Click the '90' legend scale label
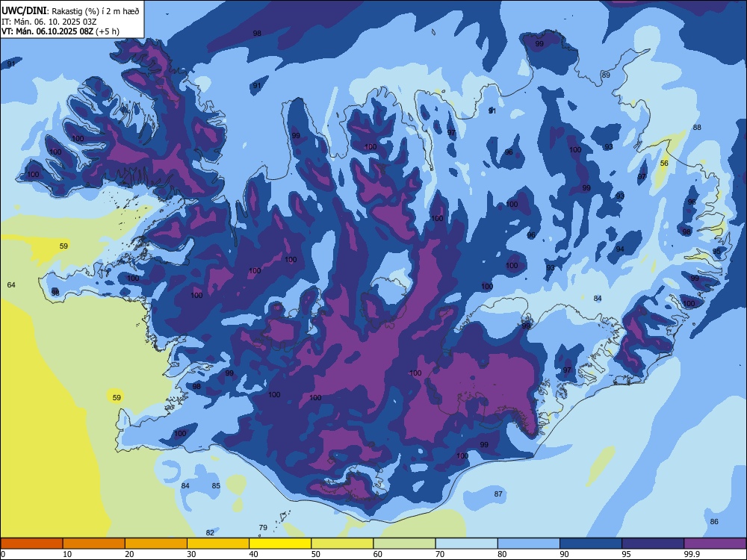The image size is (747, 560). pos(564,554)
